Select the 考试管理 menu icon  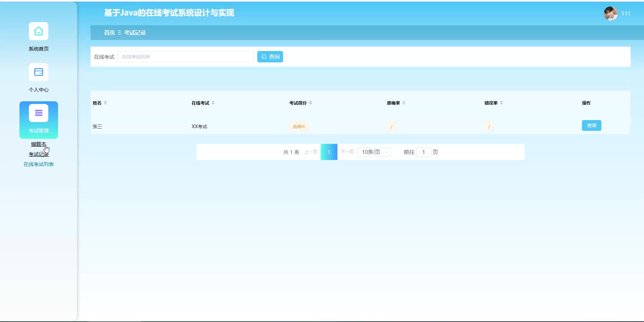(39, 113)
